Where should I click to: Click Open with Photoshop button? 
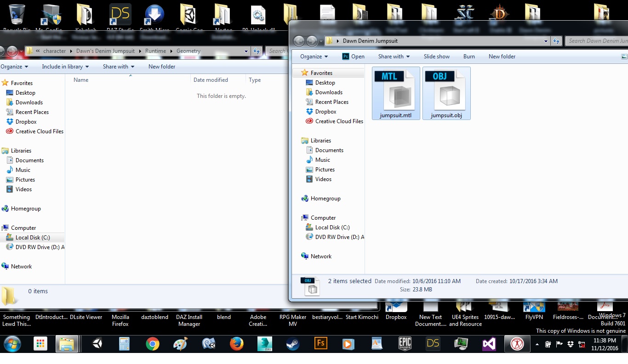353,57
